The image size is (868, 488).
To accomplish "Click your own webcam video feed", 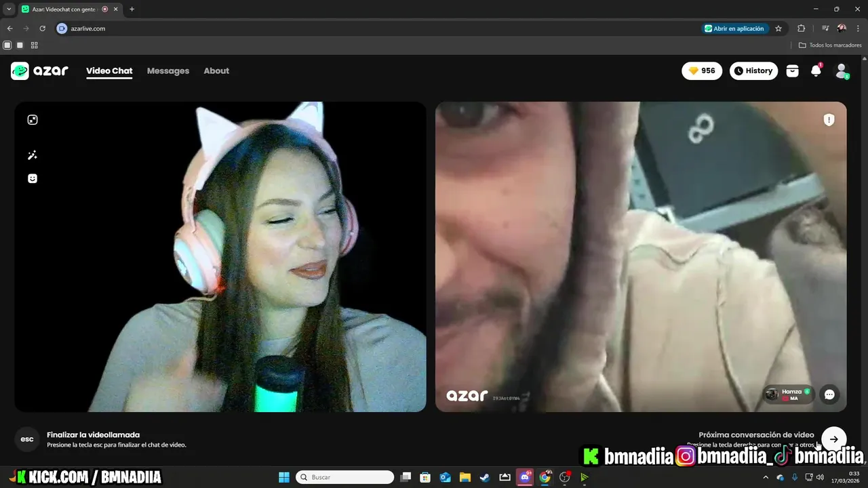I will (x=220, y=257).
